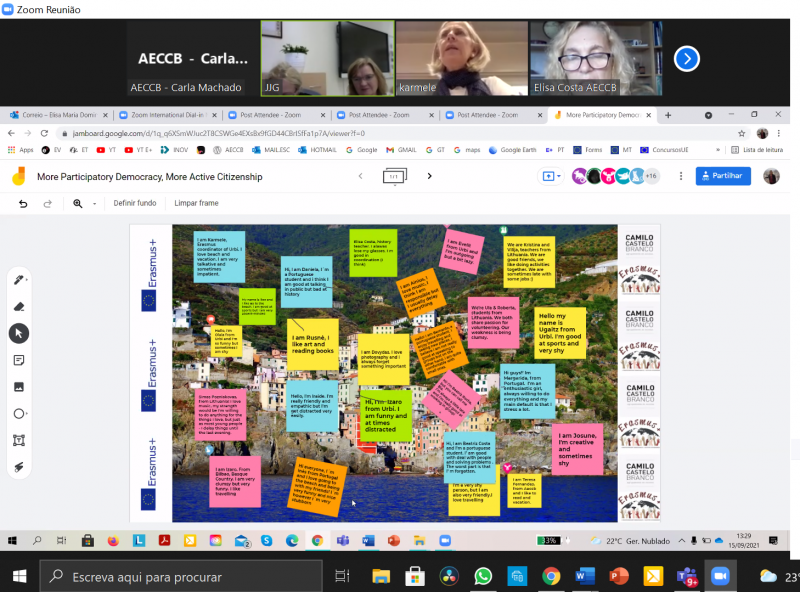The image size is (800, 592).
Task: Activate the Select arrow tool
Action: (x=19, y=333)
